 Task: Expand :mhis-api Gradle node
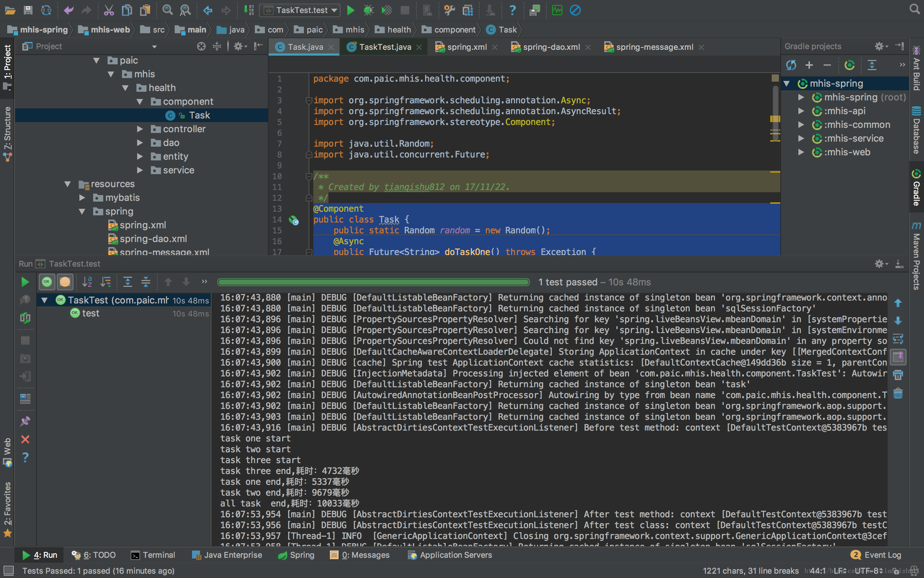(x=801, y=111)
